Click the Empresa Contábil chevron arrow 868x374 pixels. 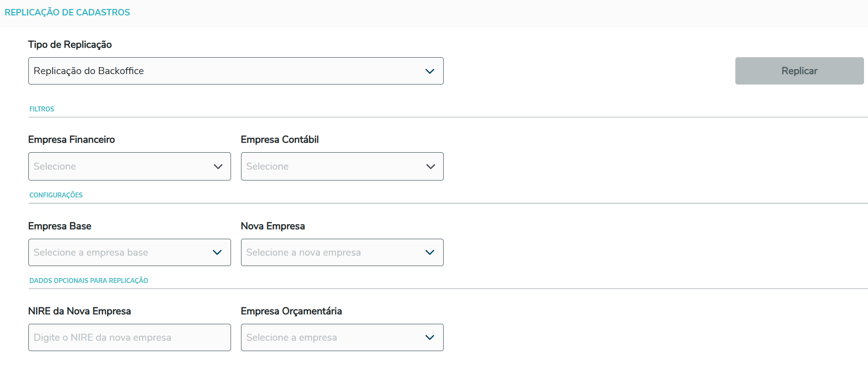430,167
